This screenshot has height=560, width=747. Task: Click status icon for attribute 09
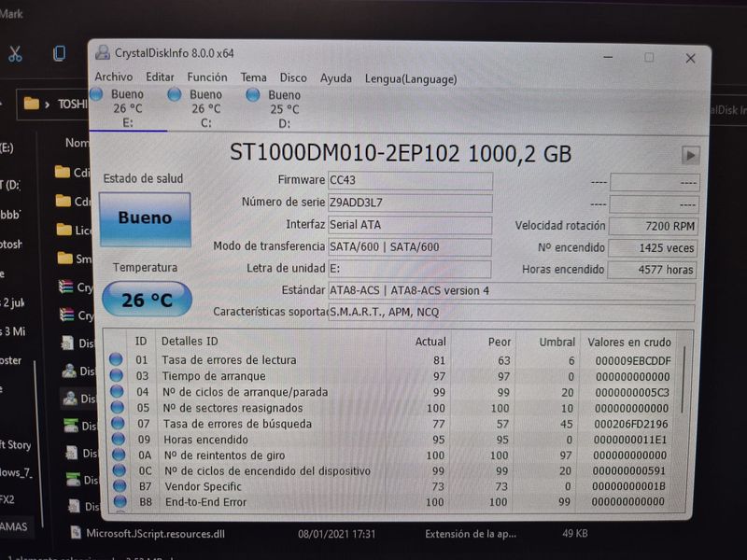[x=119, y=439]
